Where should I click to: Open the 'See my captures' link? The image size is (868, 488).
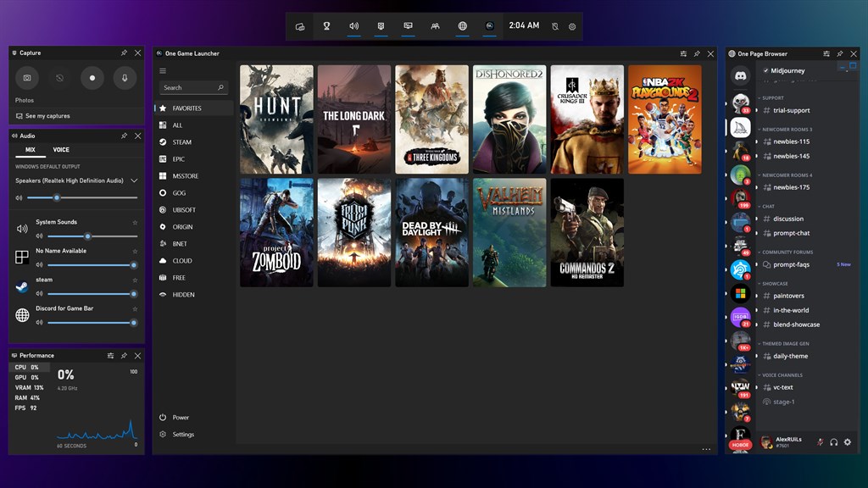[43, 116]
